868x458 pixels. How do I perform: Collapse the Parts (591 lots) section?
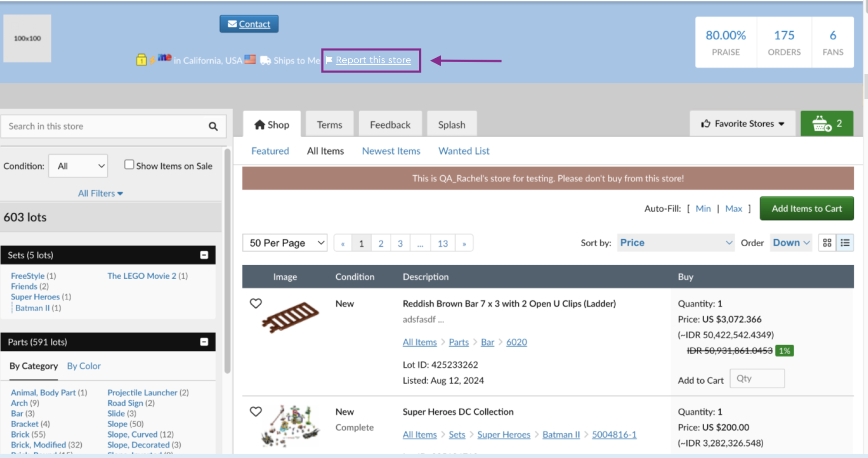click(x=204, y=342)
